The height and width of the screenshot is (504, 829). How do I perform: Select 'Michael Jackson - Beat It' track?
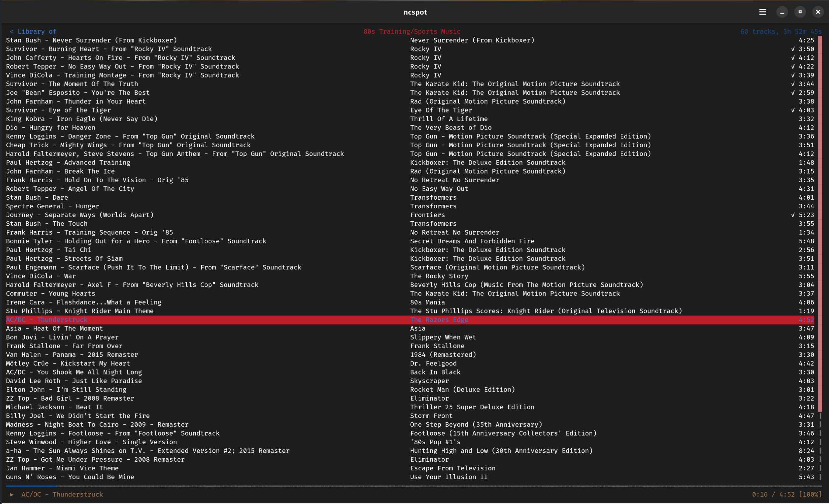pyautogui.click(x=410, y=407)
